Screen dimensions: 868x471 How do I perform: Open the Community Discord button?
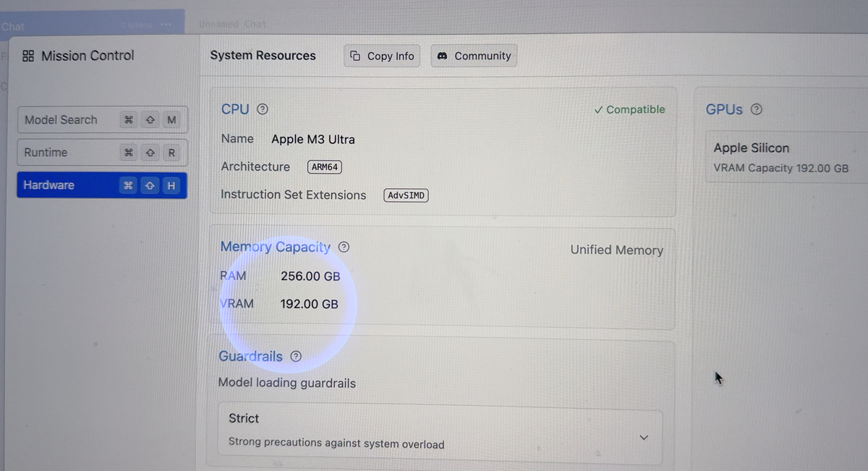(x=474, y=56)
